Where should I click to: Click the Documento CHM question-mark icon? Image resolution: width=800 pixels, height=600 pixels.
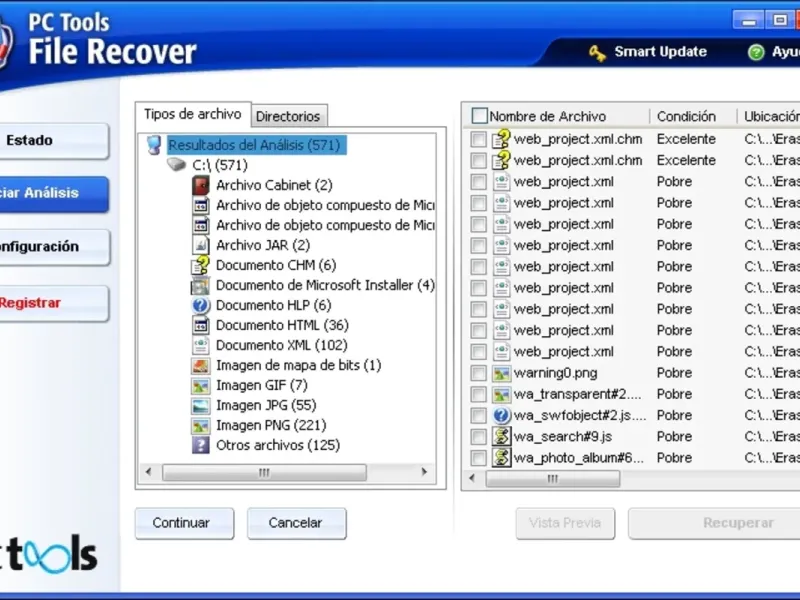[x=201, y=265]
